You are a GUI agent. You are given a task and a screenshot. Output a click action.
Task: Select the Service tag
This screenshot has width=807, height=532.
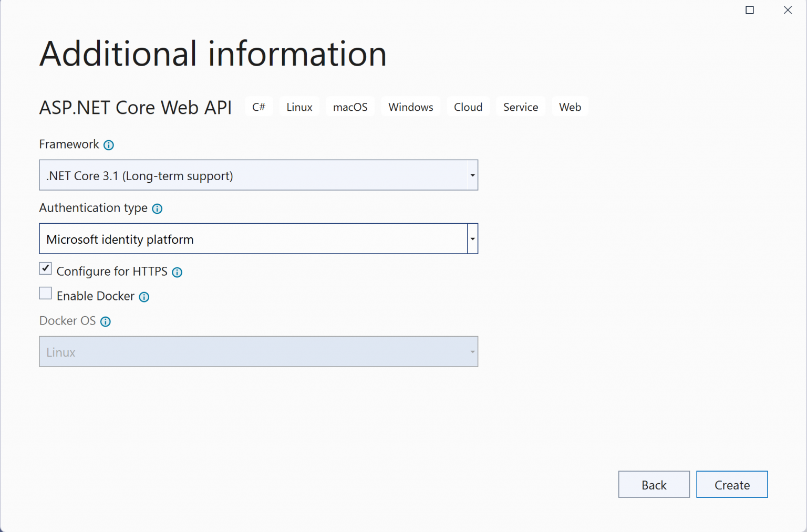click(x=521, y=107)
